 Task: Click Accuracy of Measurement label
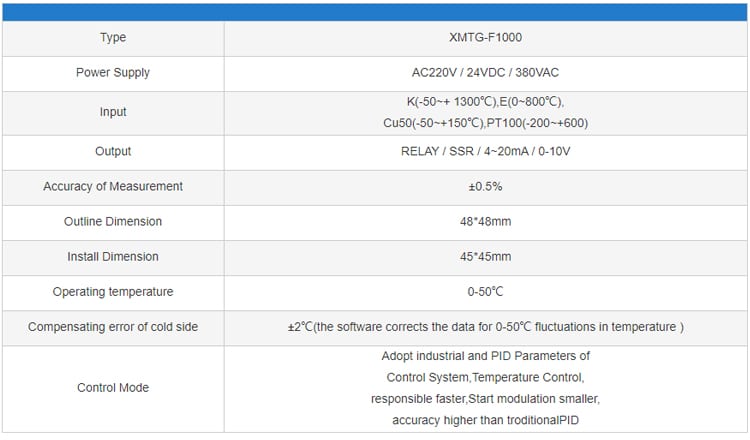pyautogui.click(x=113, y=187)
